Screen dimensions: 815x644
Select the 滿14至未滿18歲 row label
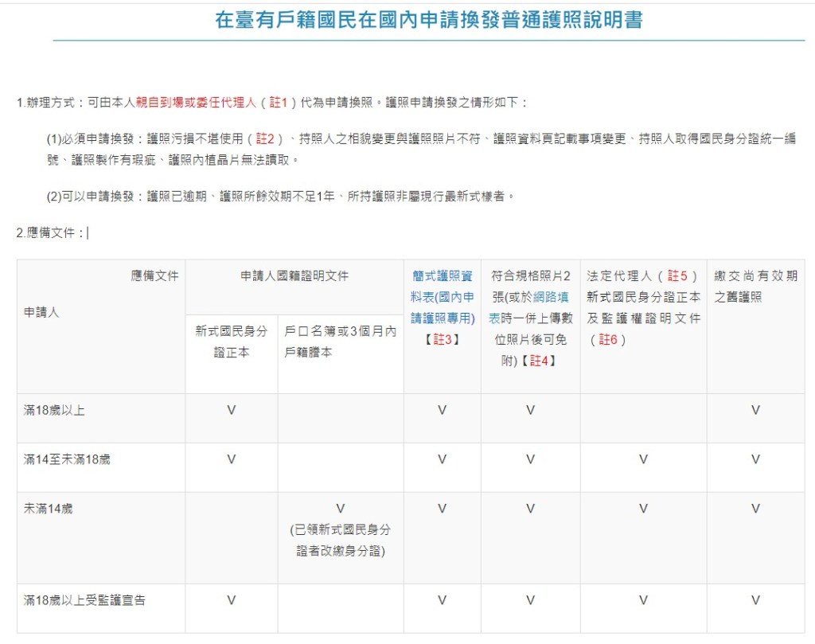[x=67, y=460]
